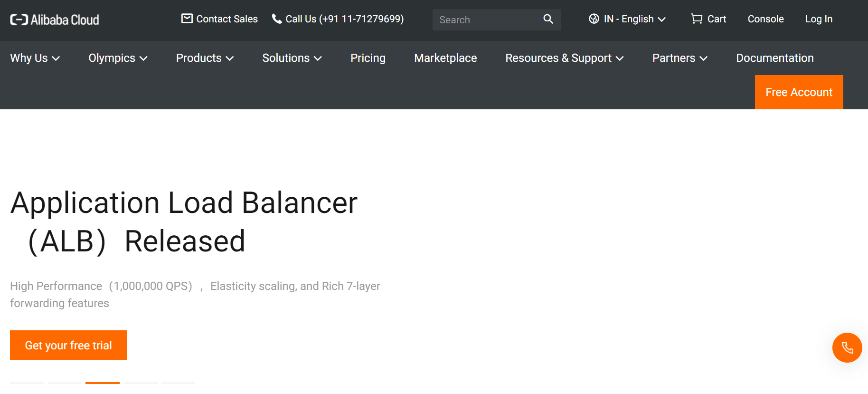
Task: Click the Contact Sales link text
Action: point(227,19)
